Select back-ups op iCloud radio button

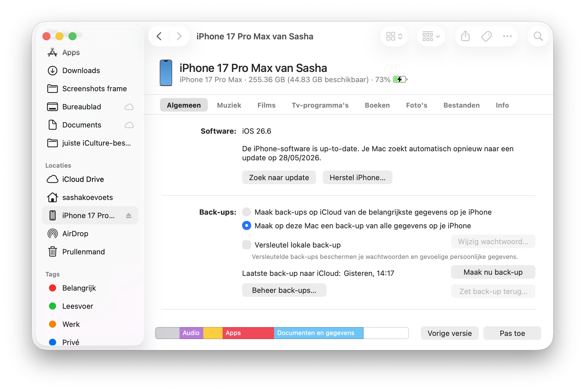(247, 212)
